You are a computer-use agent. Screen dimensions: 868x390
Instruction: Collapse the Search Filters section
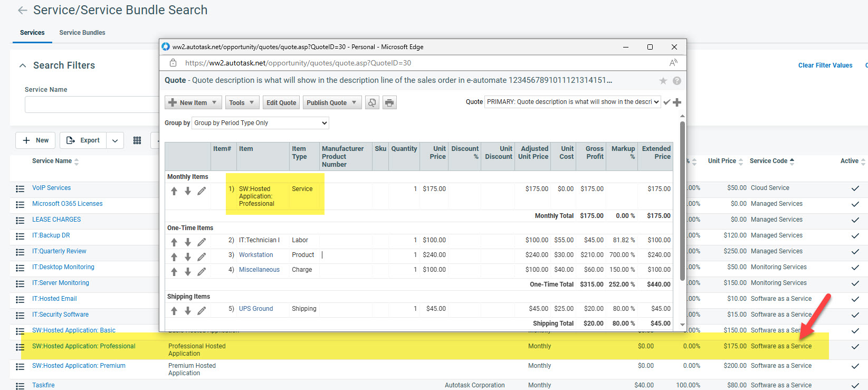[x=23, y=65]
